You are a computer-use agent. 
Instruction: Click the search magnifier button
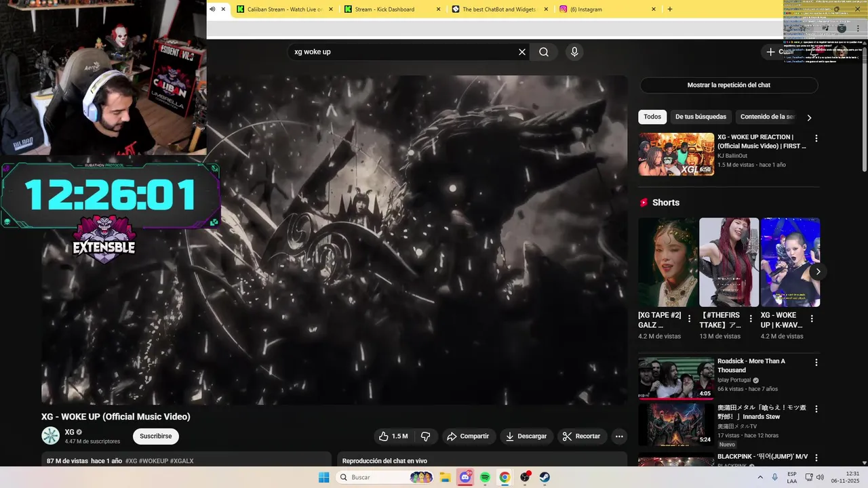pos(544,52)
